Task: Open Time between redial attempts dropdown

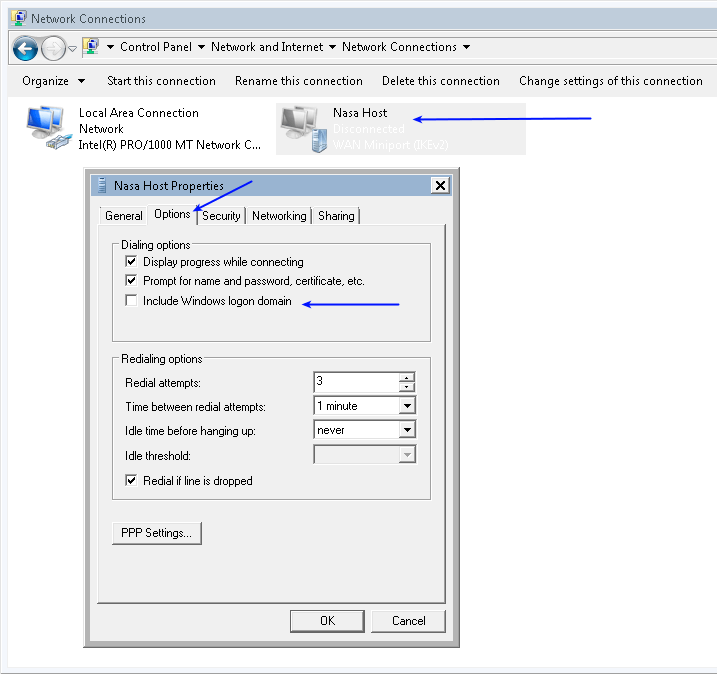Action: click(406, 406)
